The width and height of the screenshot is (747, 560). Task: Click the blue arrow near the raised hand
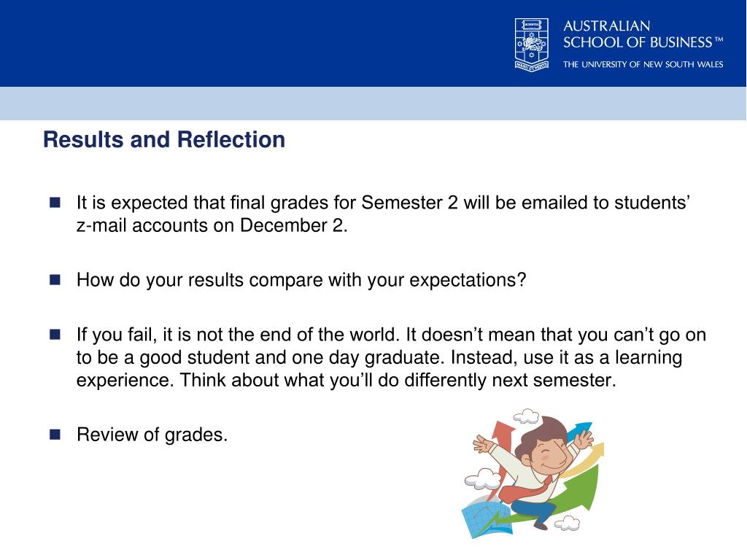point(582,430)
